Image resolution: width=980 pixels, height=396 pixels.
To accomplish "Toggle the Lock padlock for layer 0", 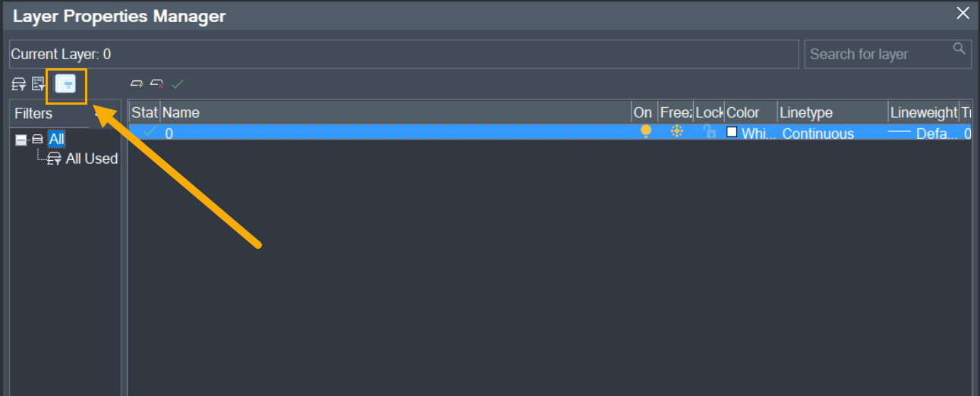I will point(710,131).
